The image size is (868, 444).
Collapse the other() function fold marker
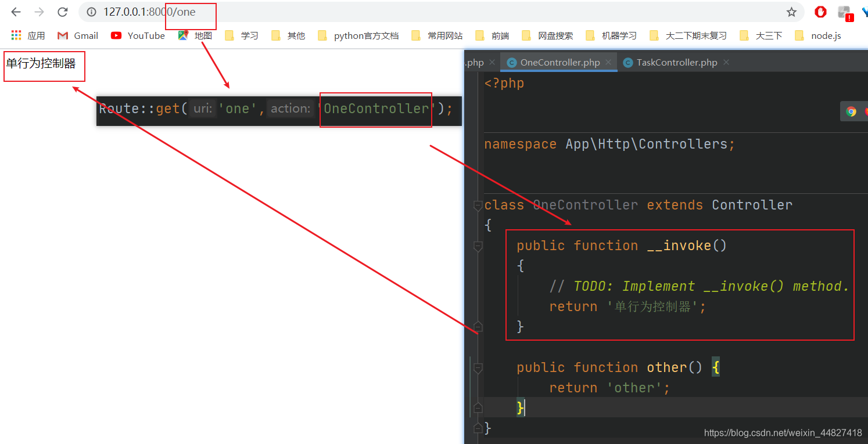pyautogui.click(x=478, y=368)
